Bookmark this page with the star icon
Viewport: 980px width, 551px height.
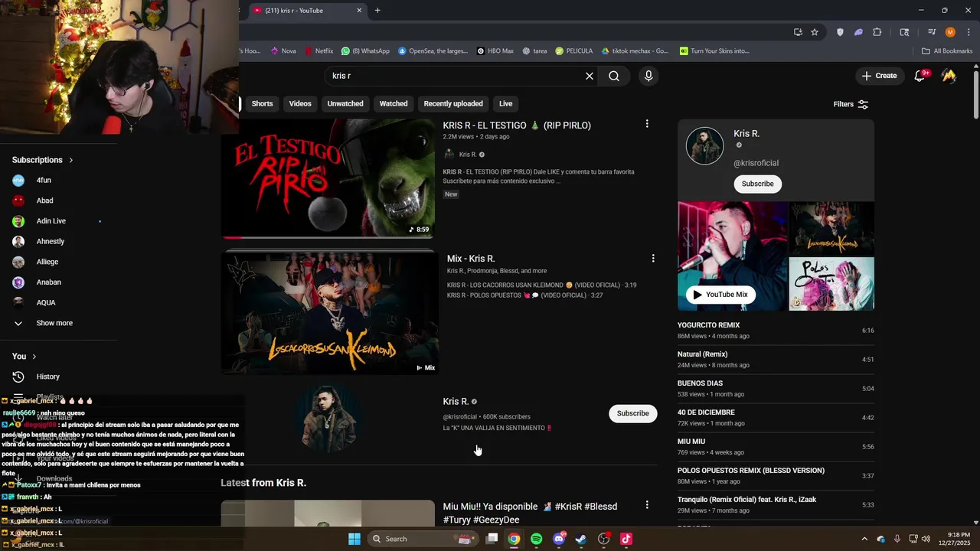[815, 32]
